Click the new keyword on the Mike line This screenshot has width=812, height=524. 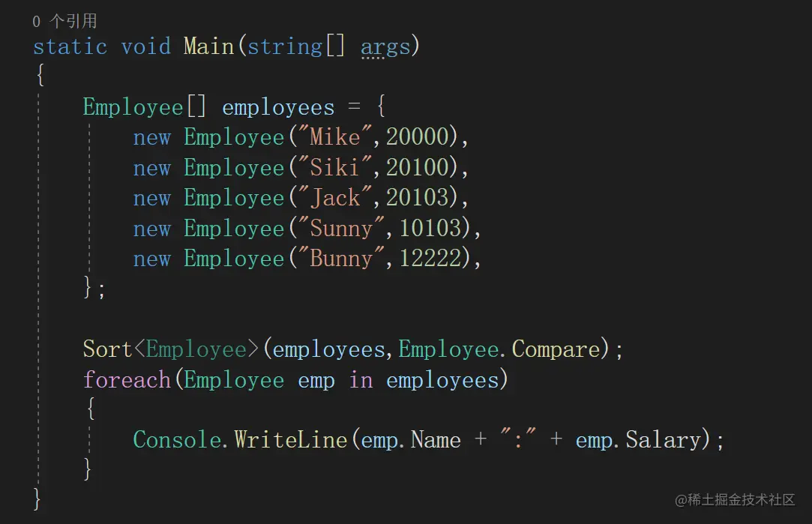point(151,138)
